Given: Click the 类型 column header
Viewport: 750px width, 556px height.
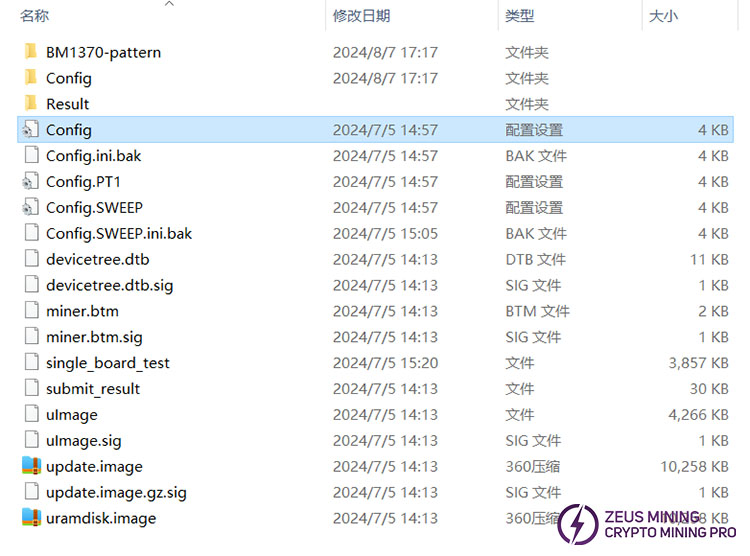Looking at the screenshot, I should 519,16.
